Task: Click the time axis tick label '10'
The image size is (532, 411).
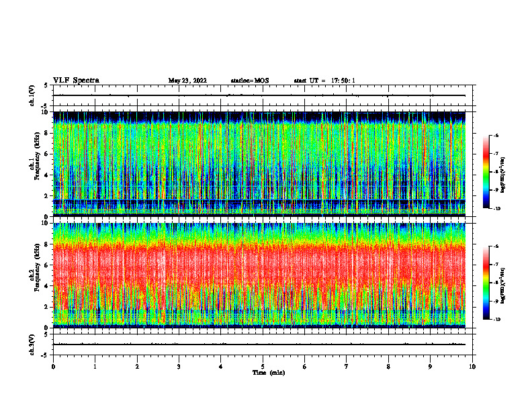Action: (472, 367)
